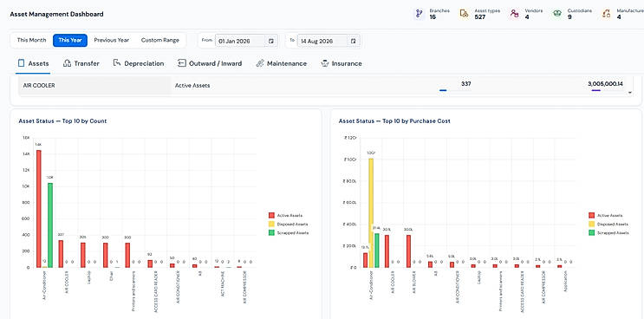Click the Branches count 16
Screen dimensions: 644x319
pos(433,17)
